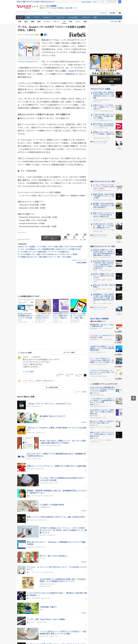Open the トピックス一覧 link
The width and height of the screenshot is (138, 644).
(x=115, y=21)
